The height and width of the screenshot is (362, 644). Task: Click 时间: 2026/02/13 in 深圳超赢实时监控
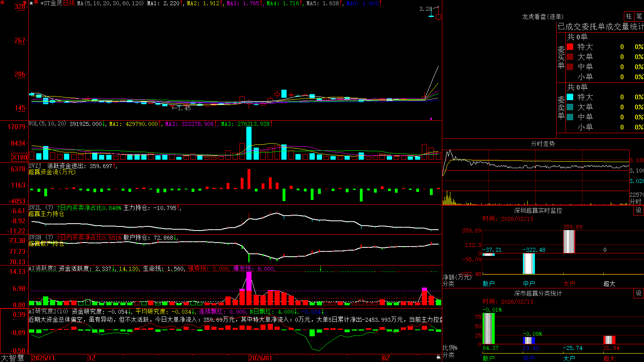(x=508, y=219)
